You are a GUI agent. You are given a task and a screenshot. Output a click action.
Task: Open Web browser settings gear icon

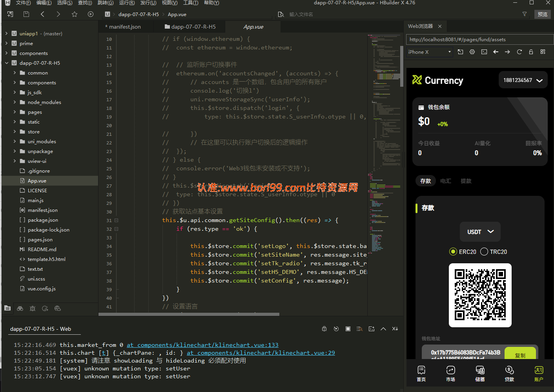pyautogui.click(x=472, y=52)
